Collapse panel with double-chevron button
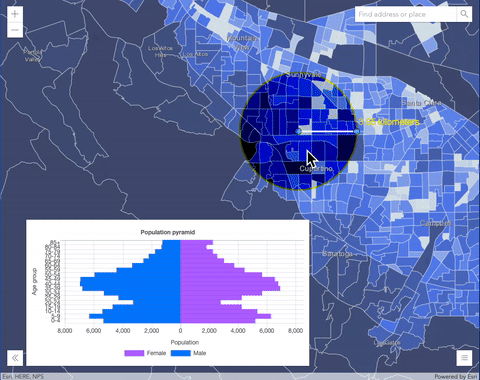 [x=15, y=358]
